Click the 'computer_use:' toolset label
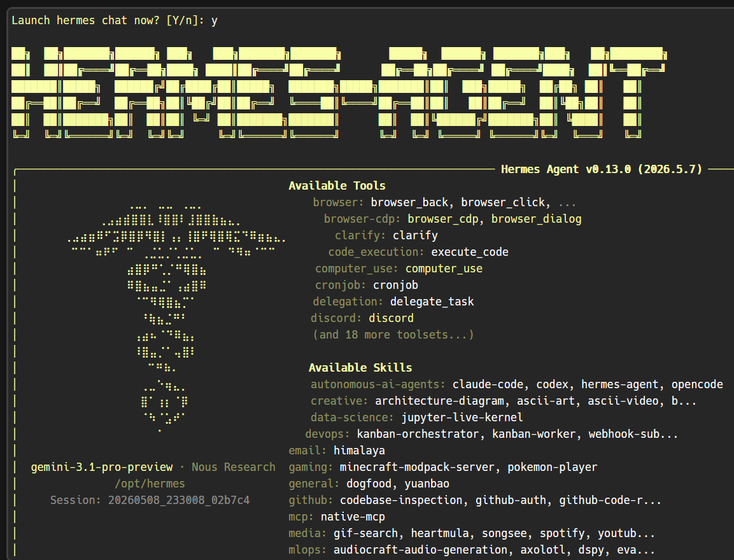Image resolution: width=734 pixels, height=560 pixels. click(x=356, y=269)
